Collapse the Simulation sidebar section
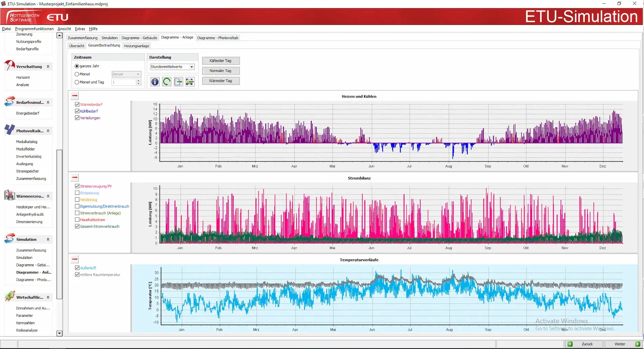 click(x=48, y=239)
